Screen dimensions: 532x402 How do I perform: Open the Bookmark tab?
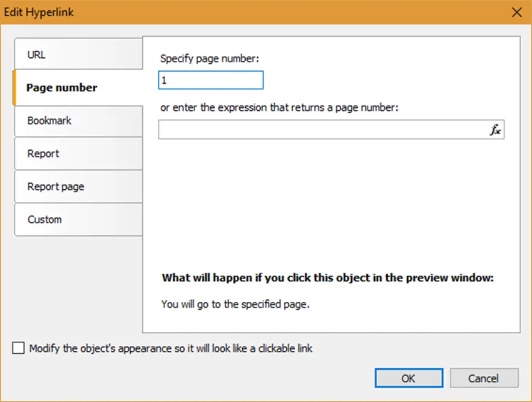(78, 121)
